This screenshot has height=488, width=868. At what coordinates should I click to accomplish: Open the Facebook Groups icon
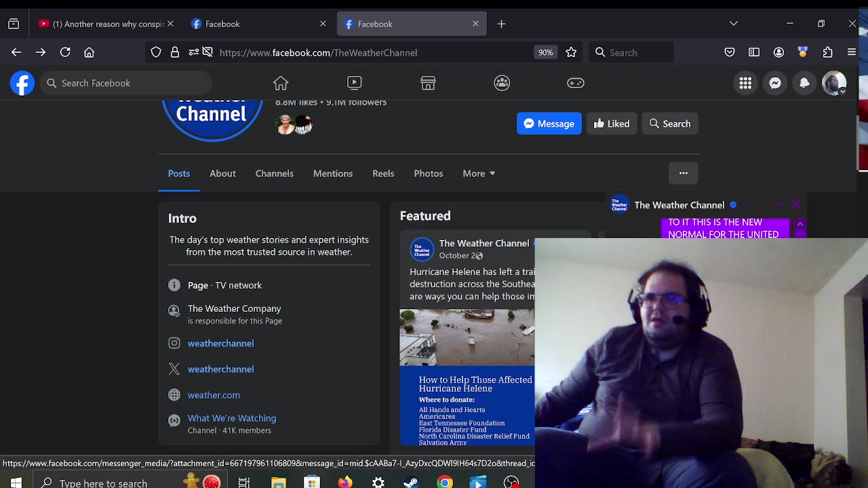pos(502,83)
